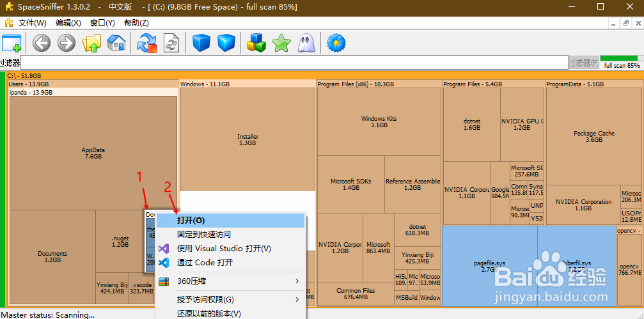This screenshot has height=319, width=644.
Task: Select the Windows Kits 3.1GB block
Action: (379, 121)
